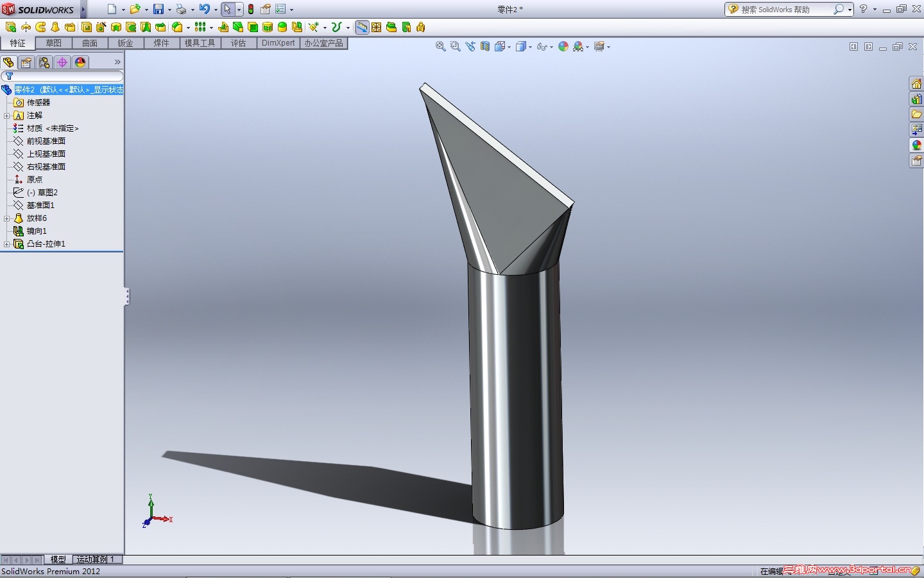
Task: Collapse the feature manager panel handle
Action: coord(127,296)
